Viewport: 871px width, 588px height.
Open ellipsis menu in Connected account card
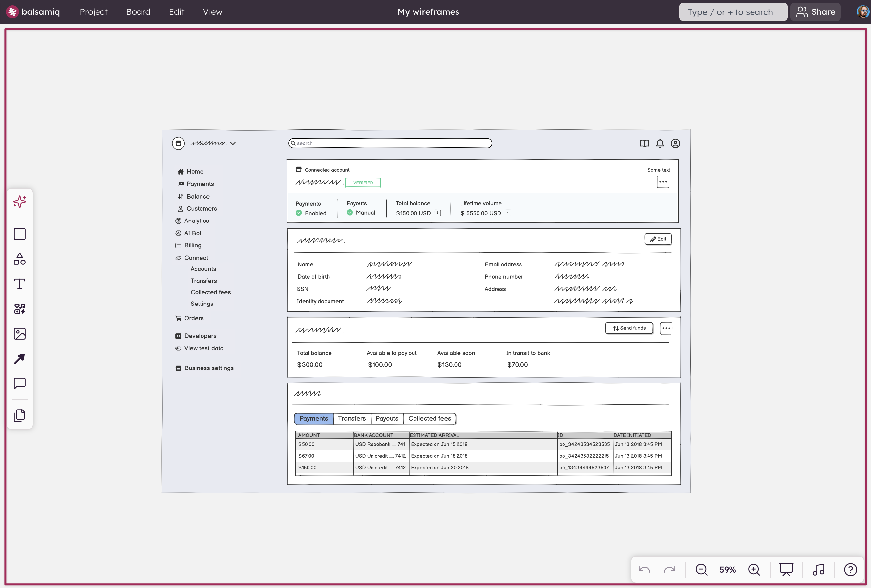(663, 182)
